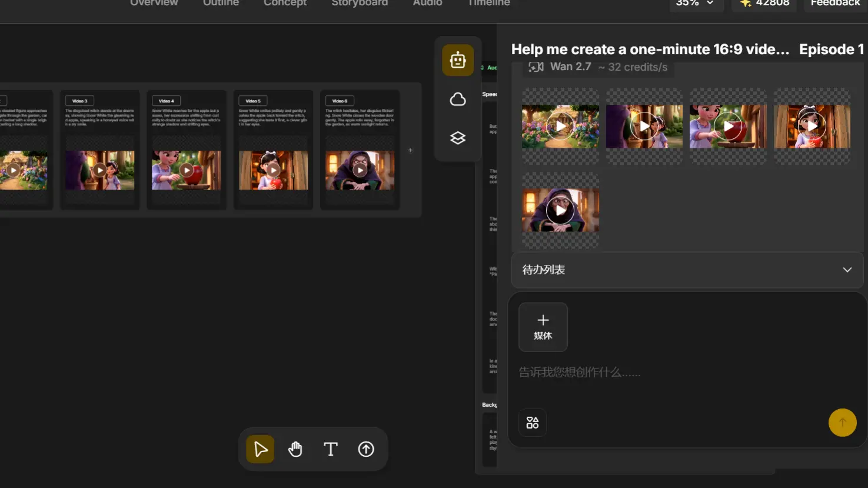The height and width of the screenshot is (488, 868).
Task: Switch to the Overview tab
Action: (154, 3)
